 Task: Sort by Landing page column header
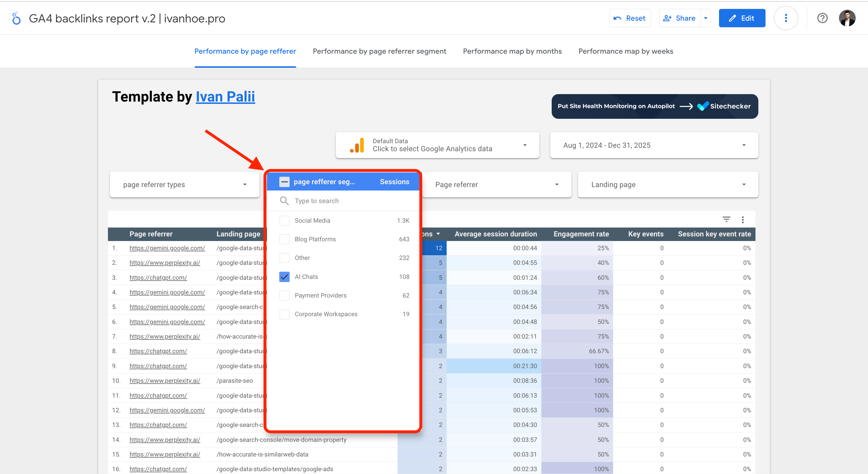click(238, 234)
